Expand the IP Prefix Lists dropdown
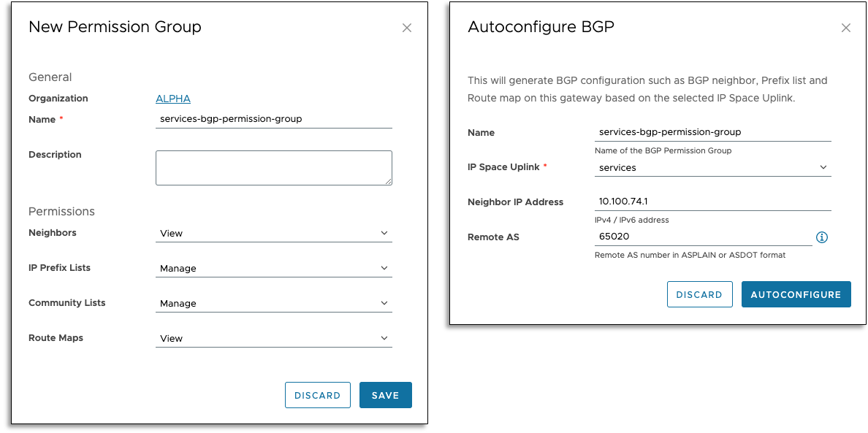Viewport: 868px width, 433px height. (274, 269)
